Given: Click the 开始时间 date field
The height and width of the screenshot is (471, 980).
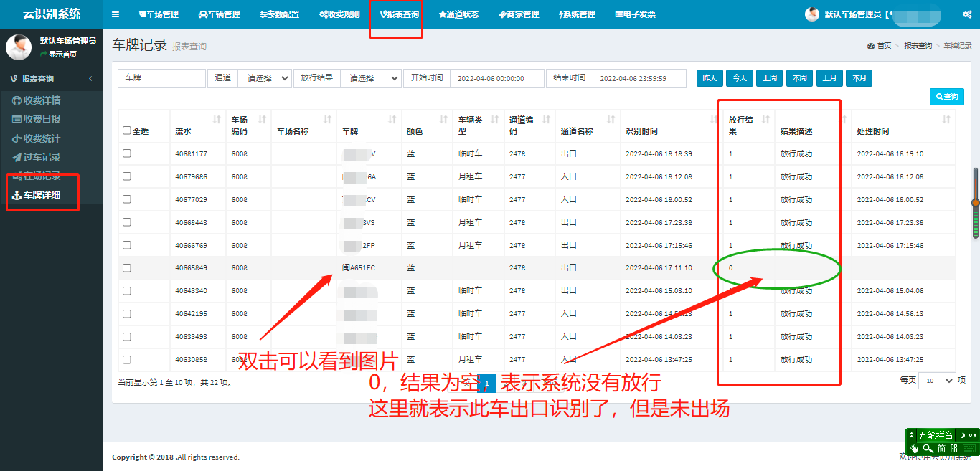Looking at the screenshot, I should (496, 78).
